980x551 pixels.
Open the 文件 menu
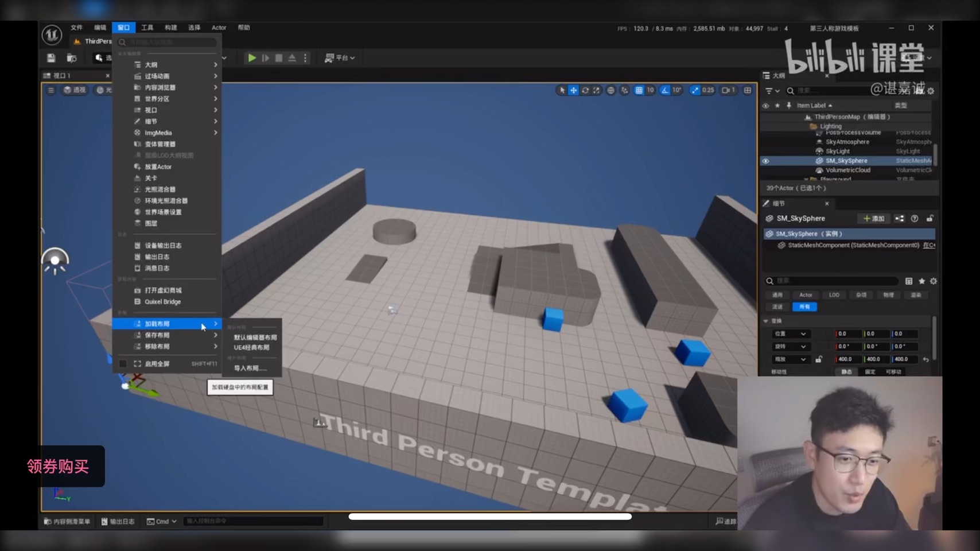77,28
